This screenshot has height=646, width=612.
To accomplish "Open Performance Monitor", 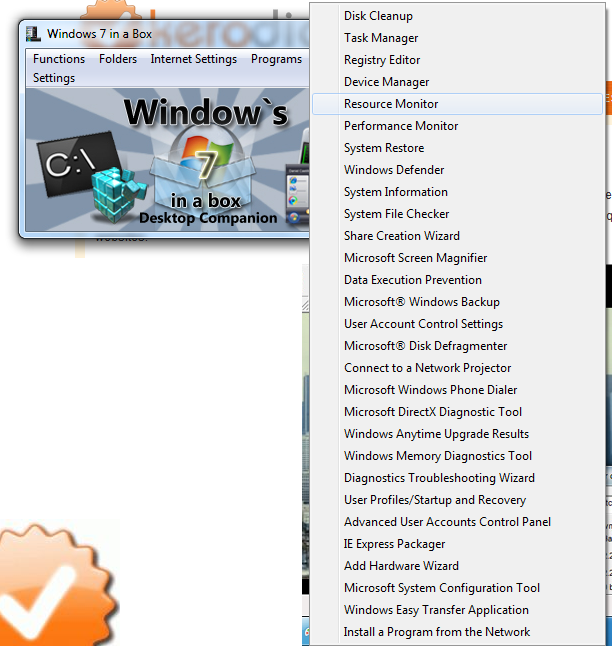I will click(457, 126).
